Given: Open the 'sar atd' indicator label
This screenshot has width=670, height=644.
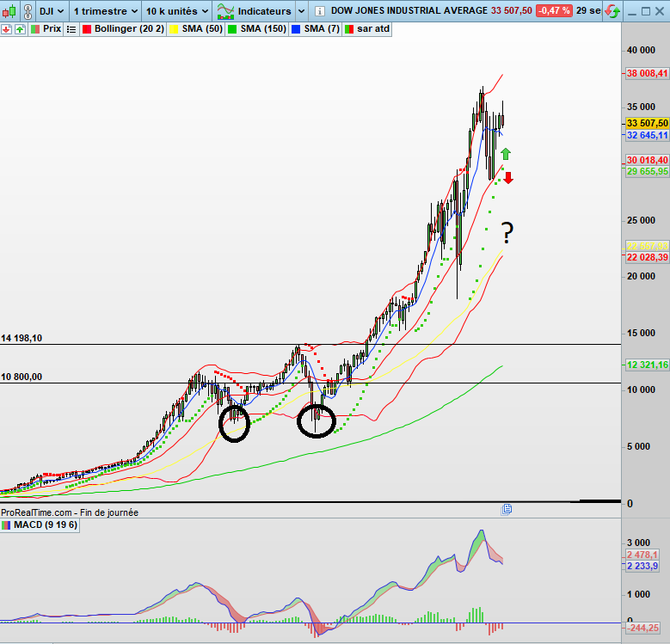Looking at the screenshot, I should pos(367,29).
